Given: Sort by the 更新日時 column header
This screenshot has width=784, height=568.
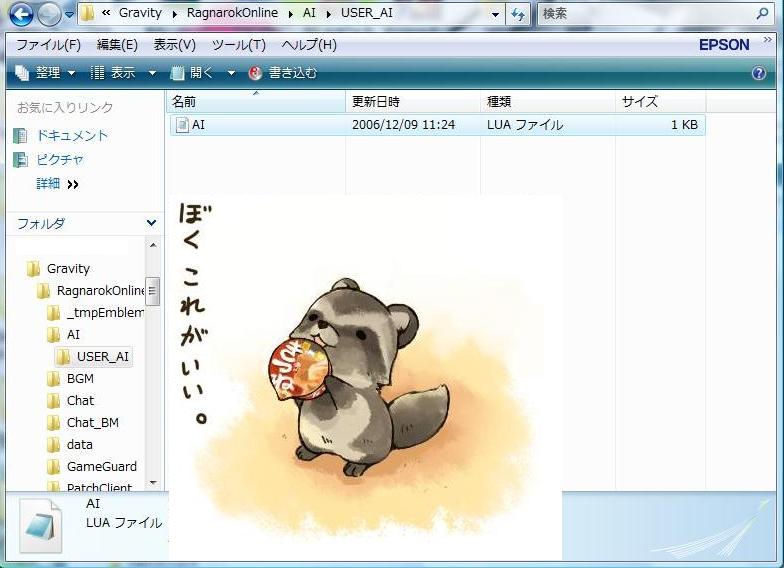Looking at the screenshot, I should coord(412,102).
